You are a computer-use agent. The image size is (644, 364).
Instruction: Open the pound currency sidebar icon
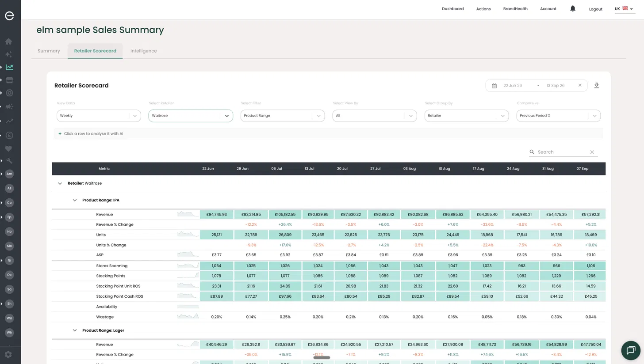point(9,136)
